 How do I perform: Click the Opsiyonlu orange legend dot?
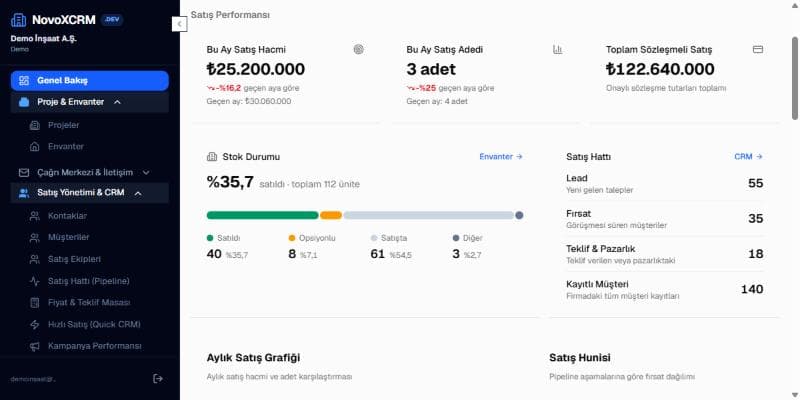292,238
